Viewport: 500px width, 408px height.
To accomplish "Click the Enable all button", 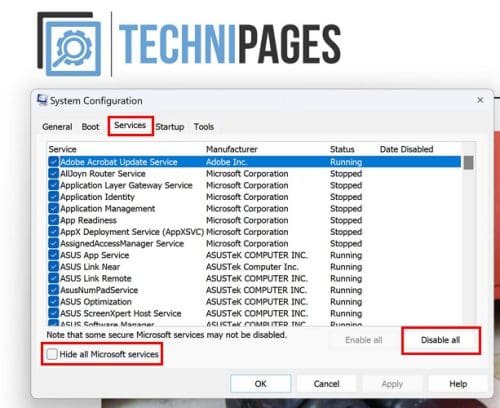I will coord(364,340).
